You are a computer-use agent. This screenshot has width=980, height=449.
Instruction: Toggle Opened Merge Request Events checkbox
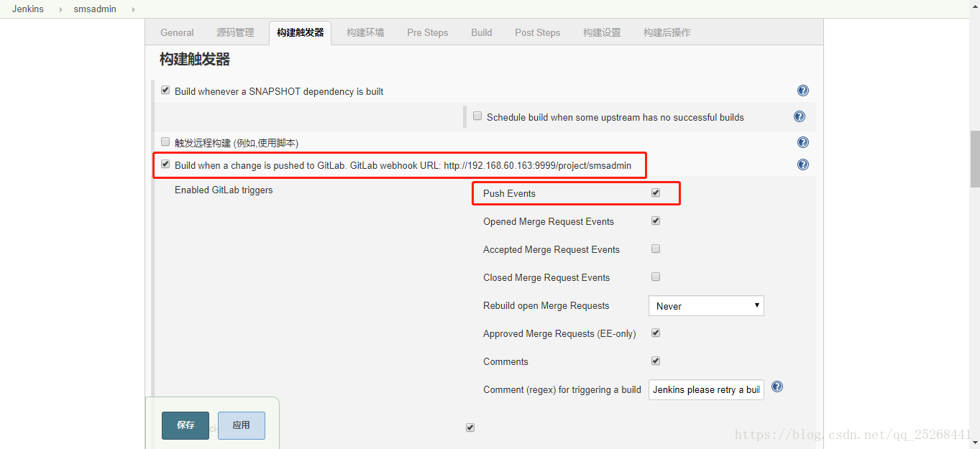point(656,221)
